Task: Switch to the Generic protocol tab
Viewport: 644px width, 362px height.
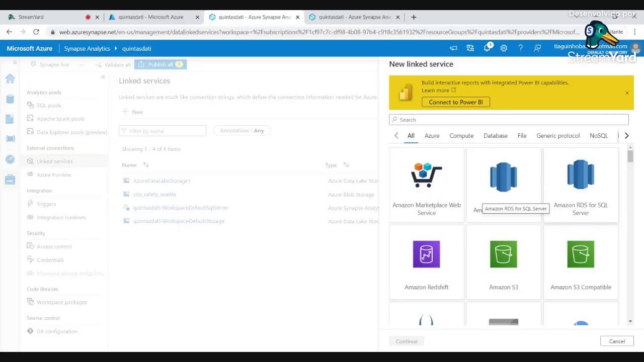Action: point(558,136)
